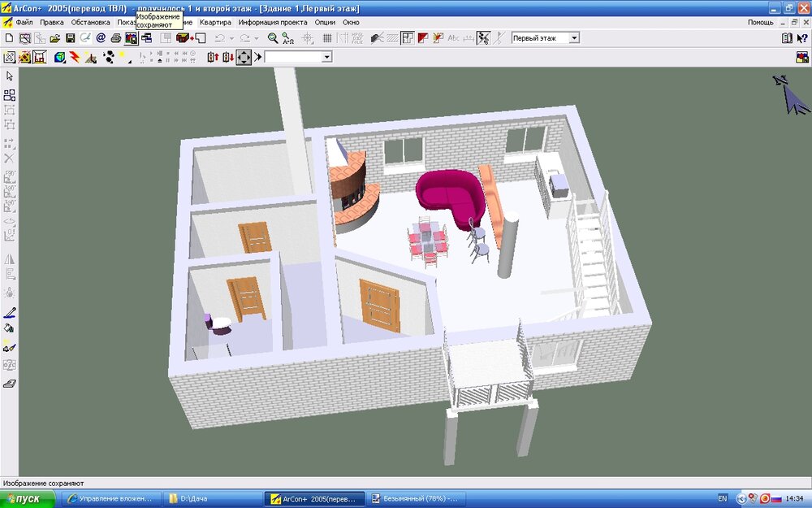
Task: Click the paint bucket tool
Action: (10, 328)
